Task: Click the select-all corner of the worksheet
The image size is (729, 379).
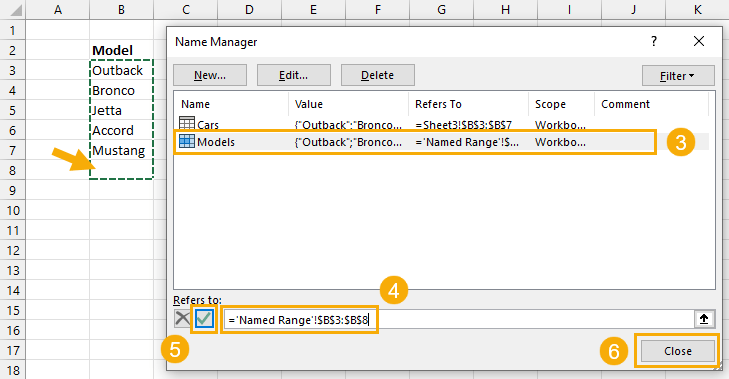Action: [13, 10]
